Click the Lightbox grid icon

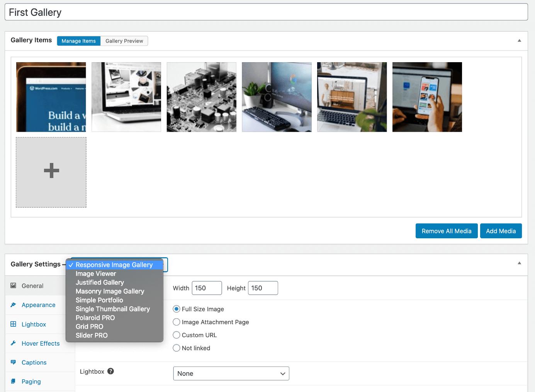tap(13, 324)
